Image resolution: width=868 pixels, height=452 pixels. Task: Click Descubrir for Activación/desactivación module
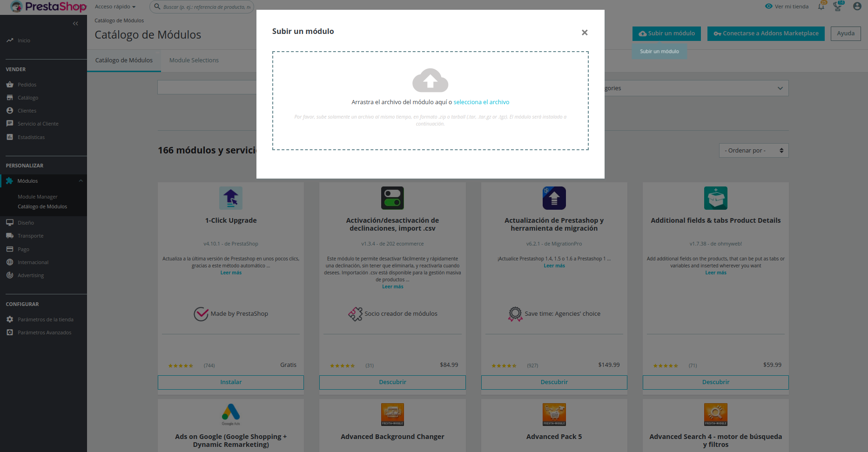[x=392, y=382]
